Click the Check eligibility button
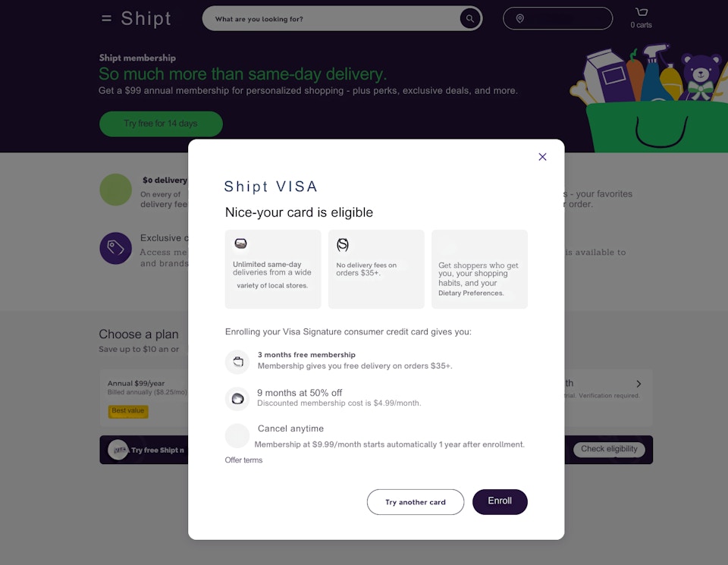Viewport: 728px width, 565px height. (x=609, y=449)
